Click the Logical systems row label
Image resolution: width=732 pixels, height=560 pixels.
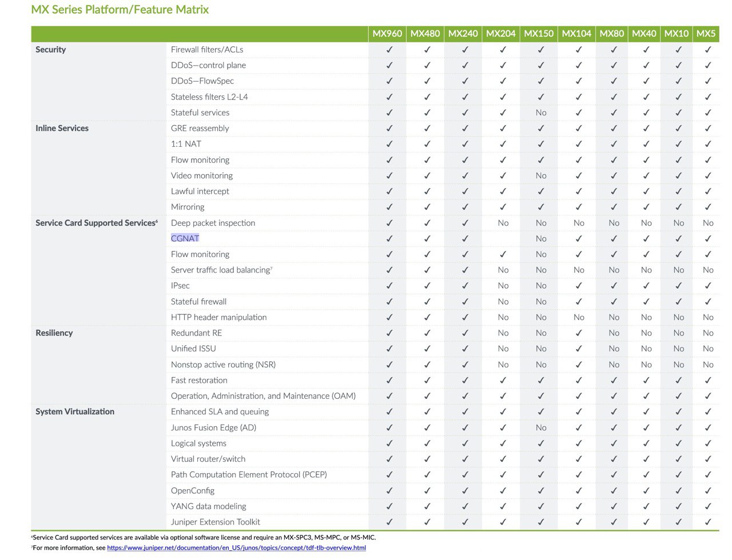(198, 443)
